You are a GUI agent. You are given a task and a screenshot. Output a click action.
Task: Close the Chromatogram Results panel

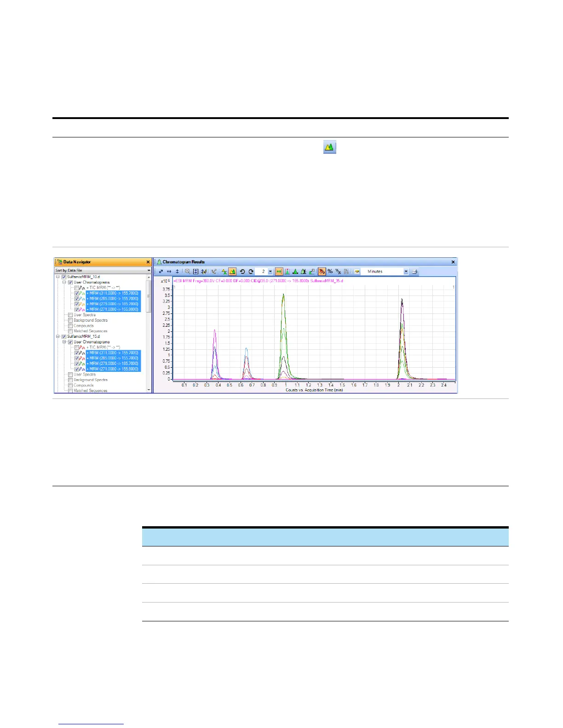pyautogui.click(x=453, y=262)
